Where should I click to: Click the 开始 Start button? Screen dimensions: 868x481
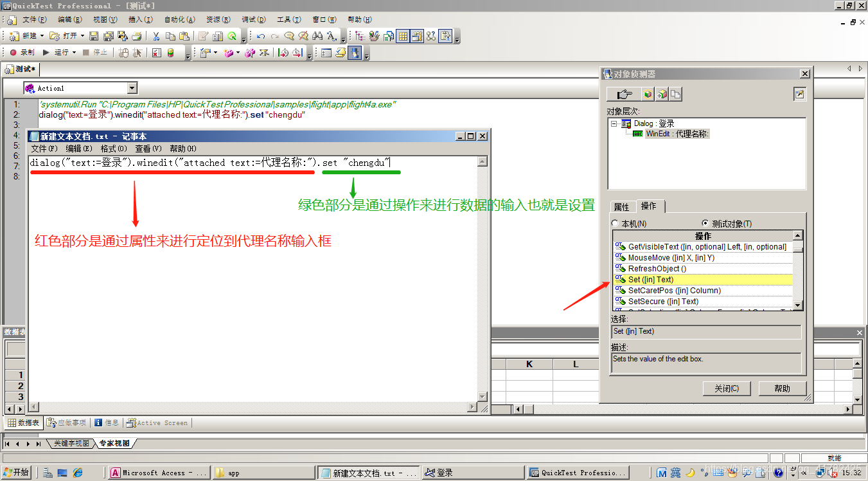coord(17,473)
